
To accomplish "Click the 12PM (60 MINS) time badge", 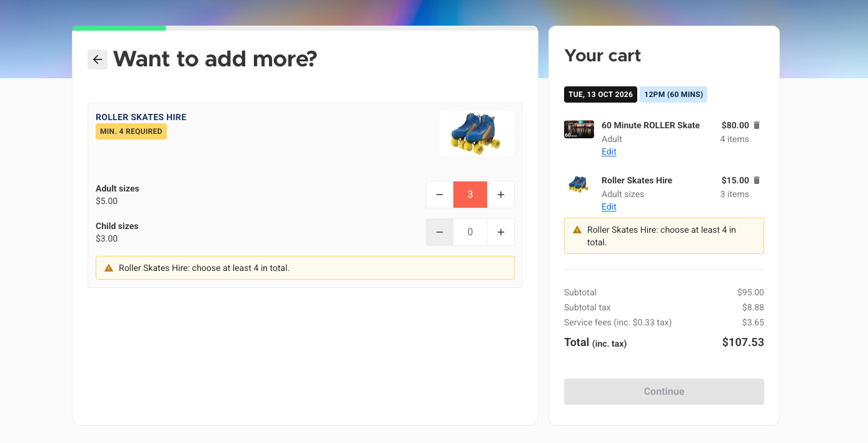I will 674,94.
